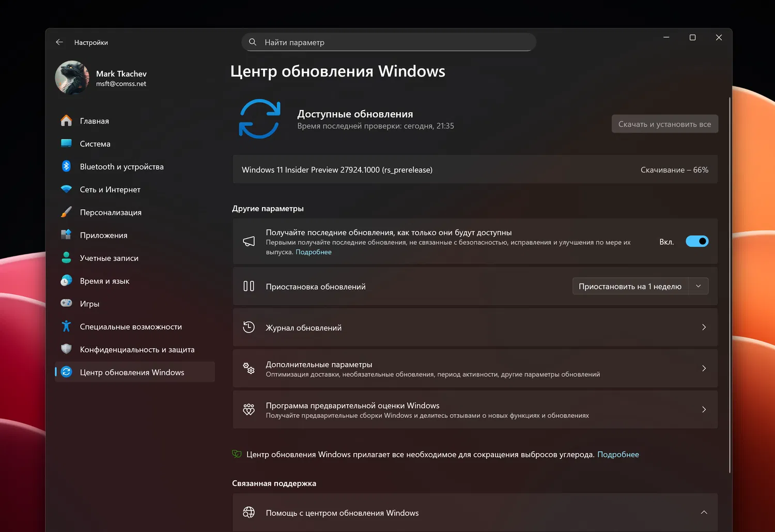Select the Bluetooth и устройства sidebar icon
The image size is (775, 532).
pos(67,166)
